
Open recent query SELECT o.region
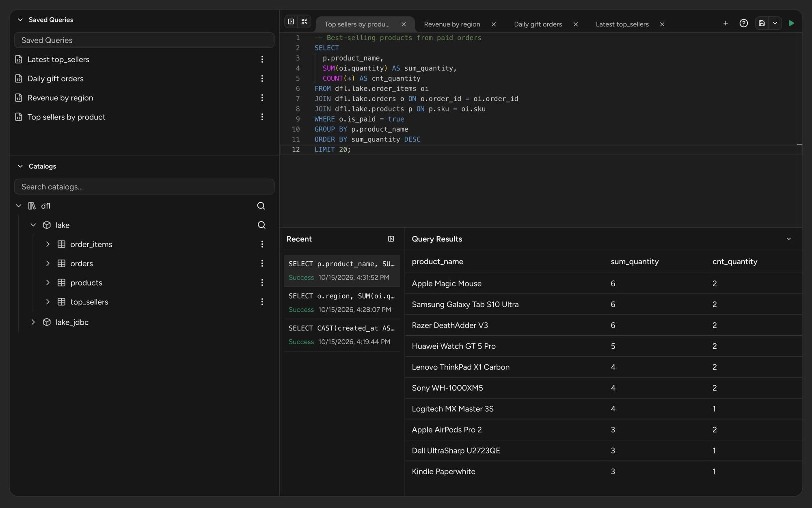(x=342, y=303)
